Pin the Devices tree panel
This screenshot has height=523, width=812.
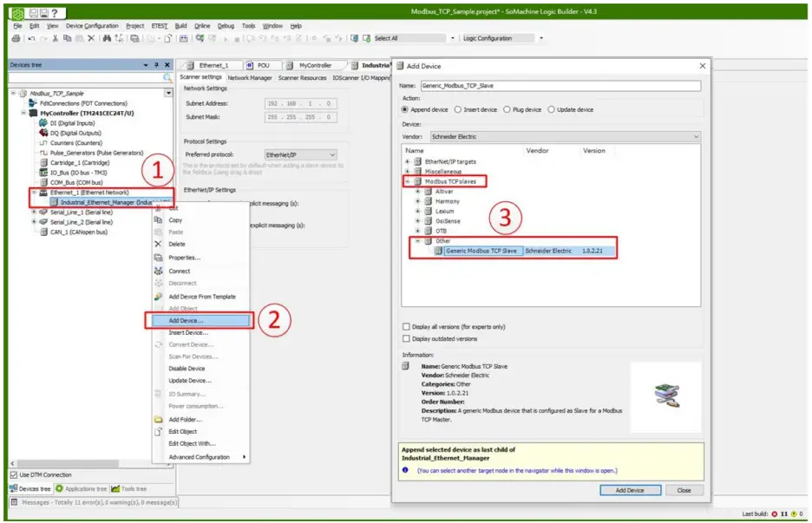[156, 65]
